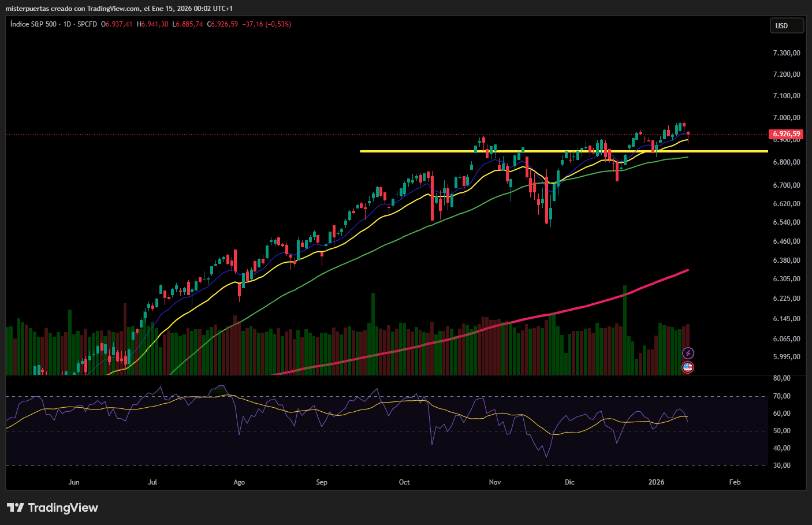Screen dimensions: 812x525
Task: Click the 6.225,00 price axis label
Action: point(787,299)
